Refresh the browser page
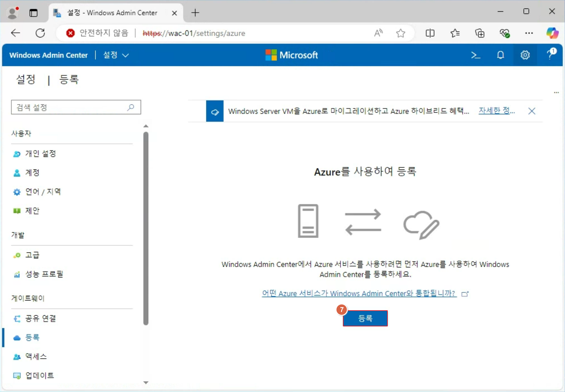Viewport: 565px width, 392px height. (40, 33)
